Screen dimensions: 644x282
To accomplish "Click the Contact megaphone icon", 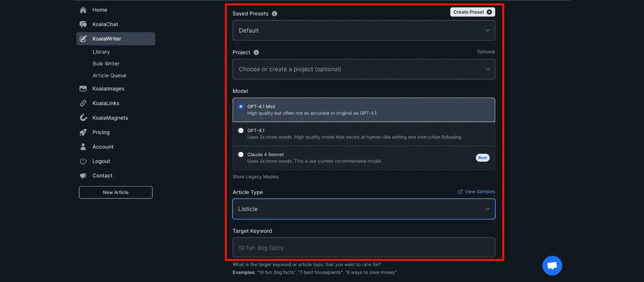I will [83, 176].
